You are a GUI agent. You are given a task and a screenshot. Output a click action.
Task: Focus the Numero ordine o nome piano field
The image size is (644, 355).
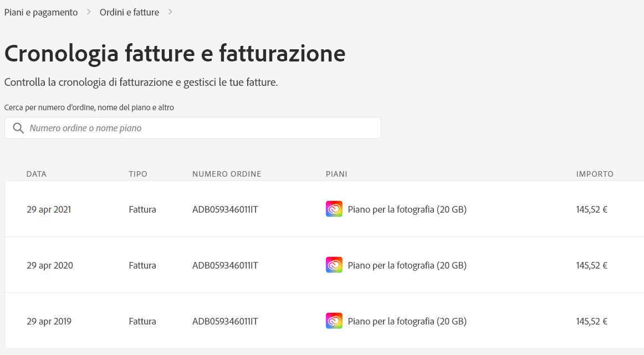point(193,128)
